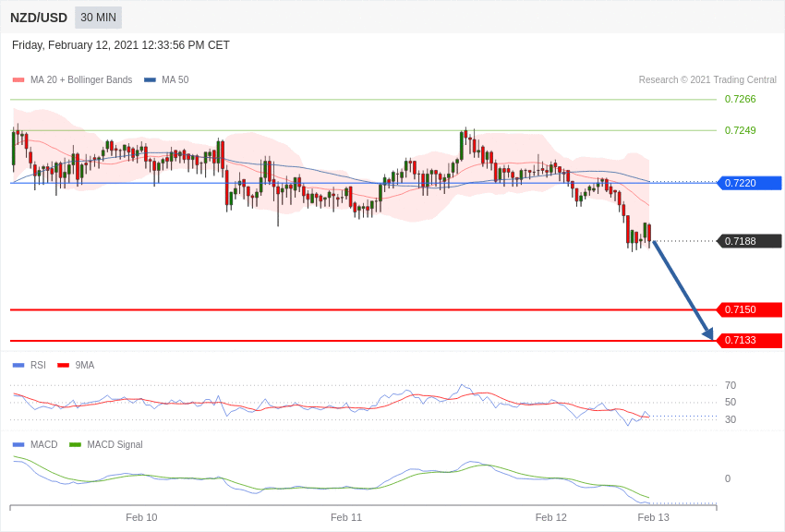This screenshot has height=532, width=785.
Task: Open the Research Trading Central credit
Action: [x=707, y=80]
